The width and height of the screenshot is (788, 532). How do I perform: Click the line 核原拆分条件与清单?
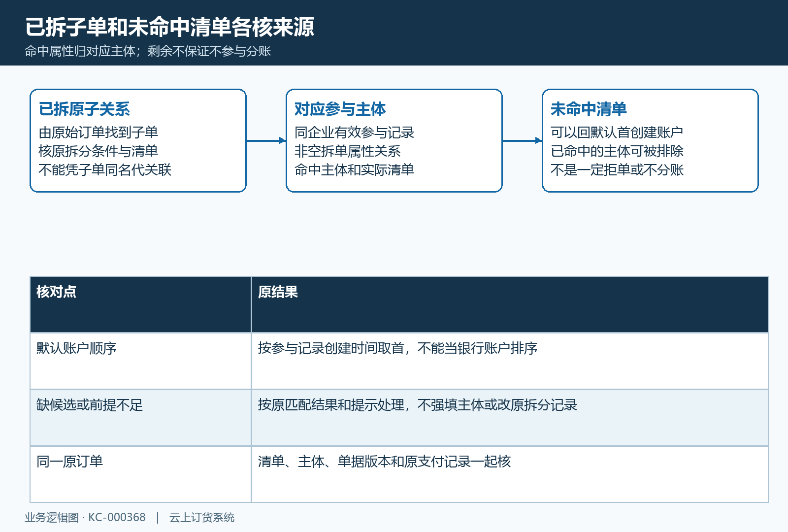pos(98,151)
